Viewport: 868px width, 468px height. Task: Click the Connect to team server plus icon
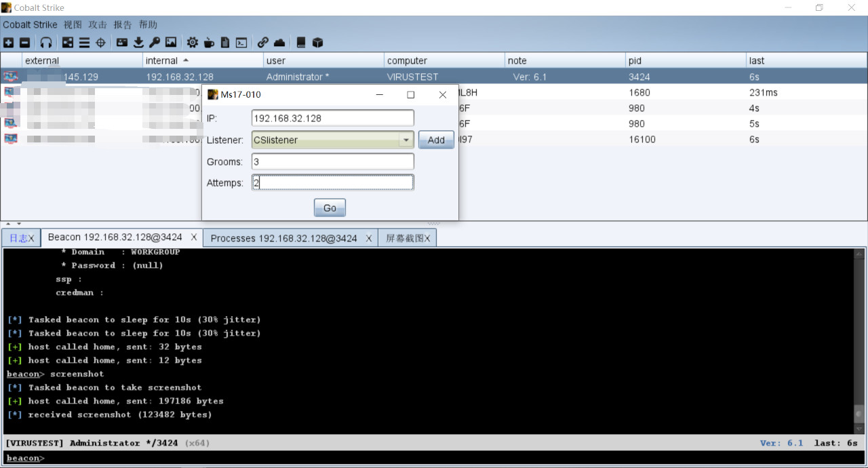tap(8, 43)
